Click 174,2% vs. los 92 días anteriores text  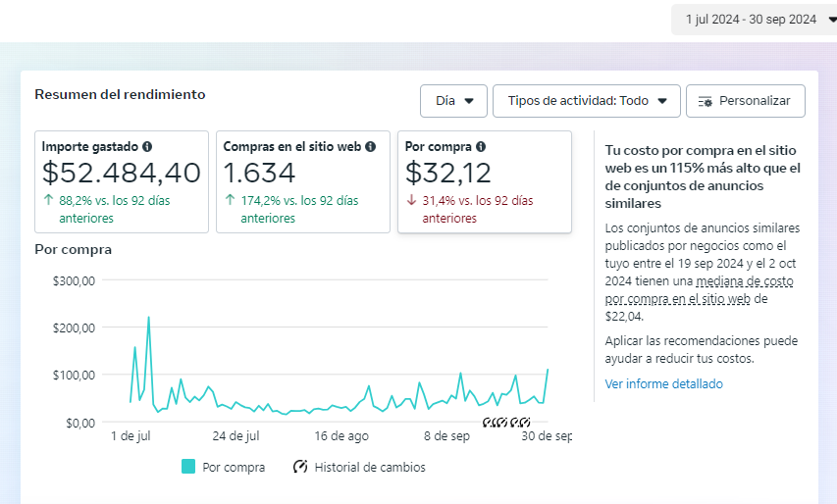point(299,209)
